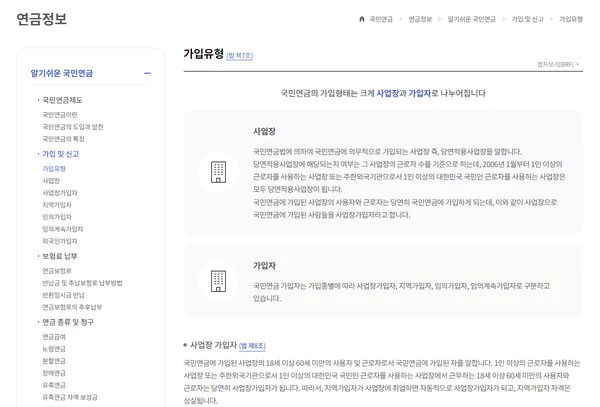Open 국민연금의 도입과 발전 sidebar item
The width and height of the screenshot is (600, 407).
coord(73,127)
